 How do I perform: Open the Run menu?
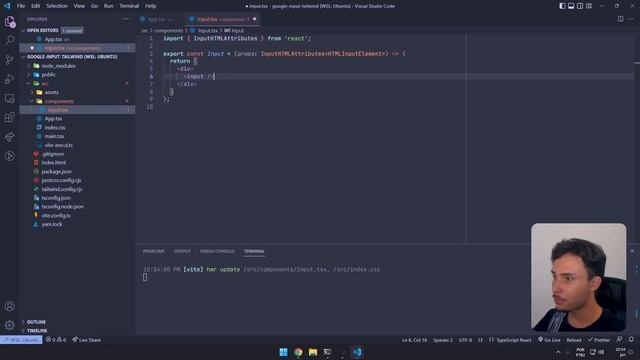point(108,6)
